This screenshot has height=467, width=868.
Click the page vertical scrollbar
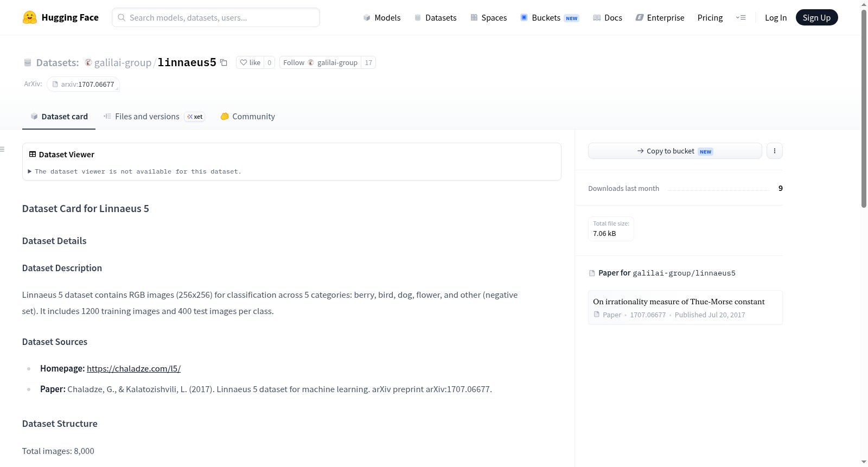[864, 108]
